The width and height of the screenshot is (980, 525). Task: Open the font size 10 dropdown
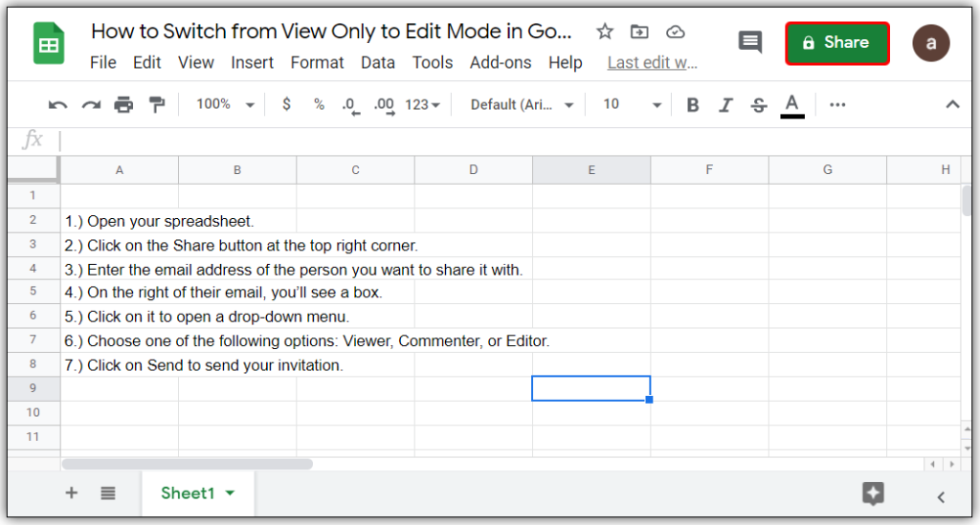632,105
